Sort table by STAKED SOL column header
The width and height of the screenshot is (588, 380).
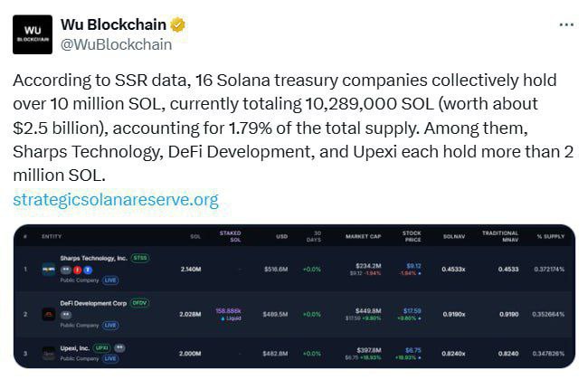(231, 236)
